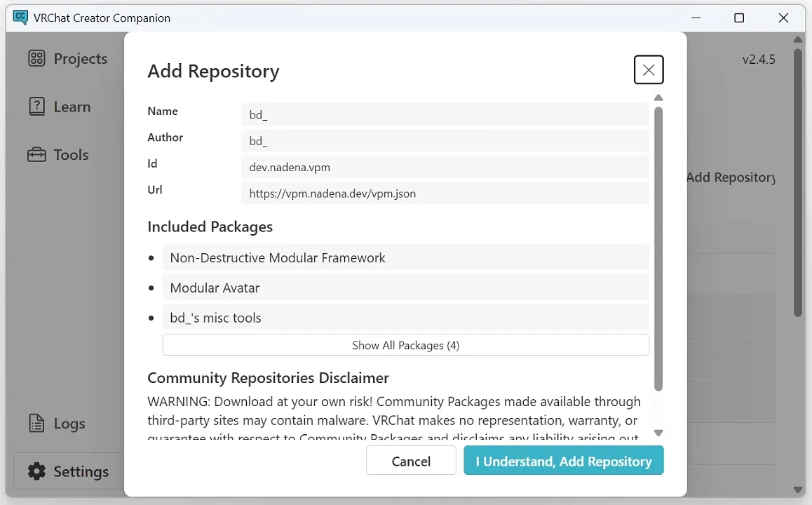Click the Add Repository dialog title
This screenshot has width=812, height=505.
pyautogui.click(x=213, y=71)
